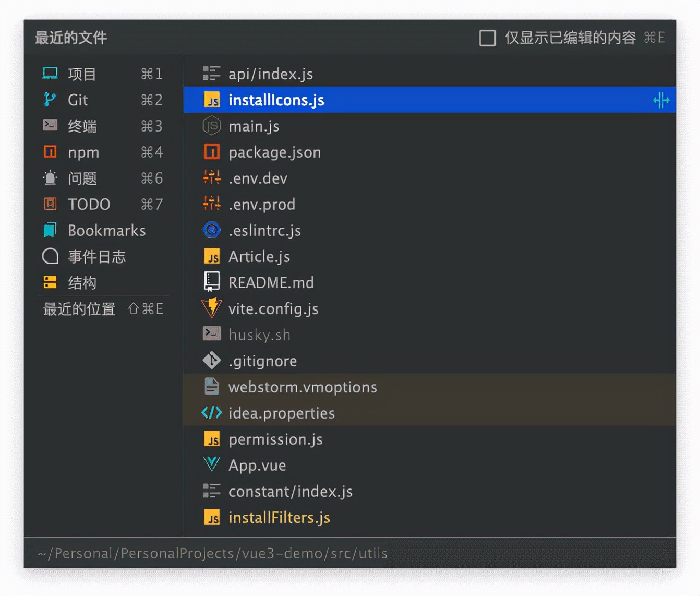Click the JS icon beside Article.js
700x596 pixels.
tap(211, 256)
